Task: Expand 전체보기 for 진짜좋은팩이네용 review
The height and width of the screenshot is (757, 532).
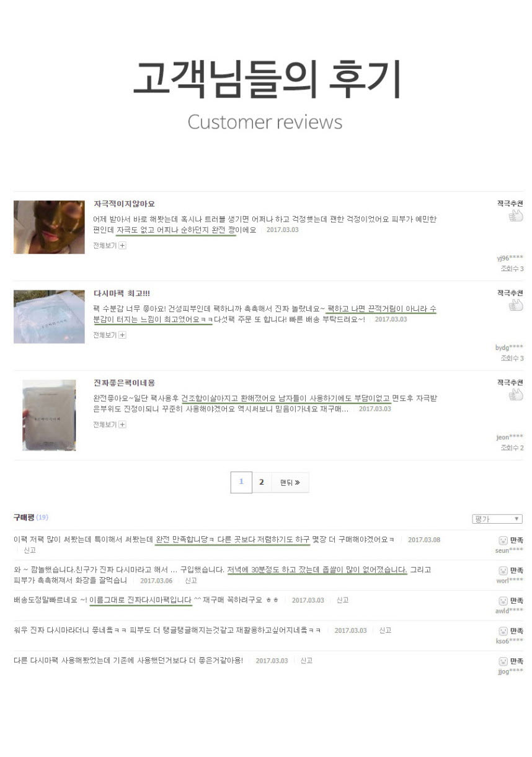Action: click(x=110, y=424)
